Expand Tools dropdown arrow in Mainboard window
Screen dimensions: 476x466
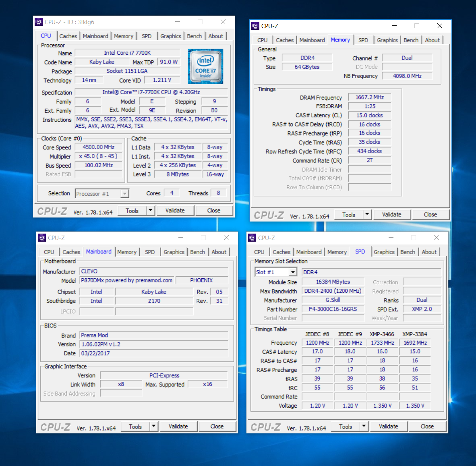click(x=154, y=426)
